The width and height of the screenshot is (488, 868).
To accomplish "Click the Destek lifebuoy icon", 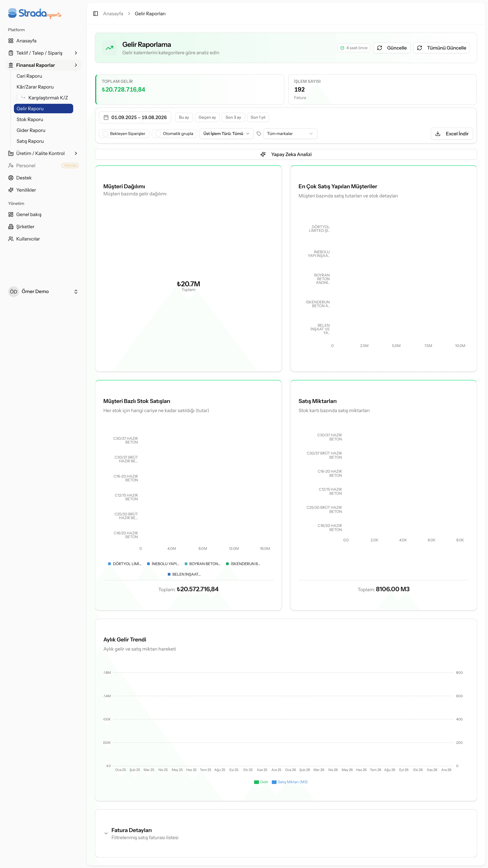I will (x=11, y=178).
